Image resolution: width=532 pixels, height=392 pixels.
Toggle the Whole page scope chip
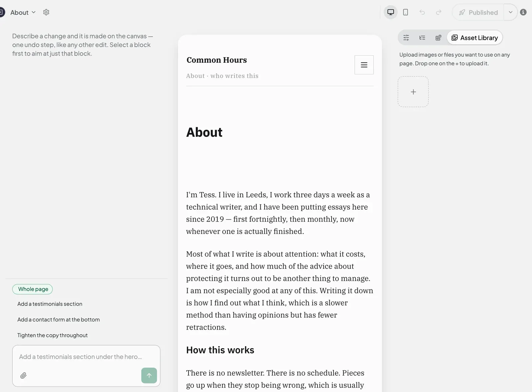[33, 289]
